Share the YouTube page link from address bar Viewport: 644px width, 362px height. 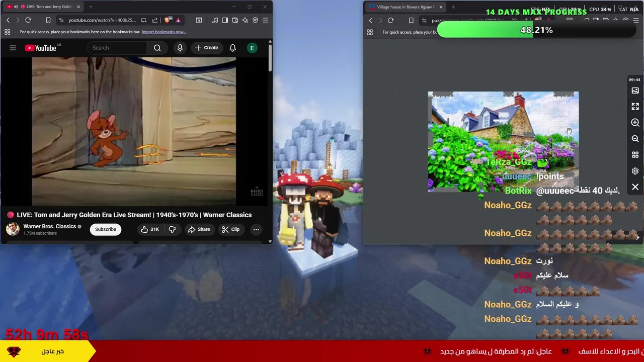[x=155, y=20]
